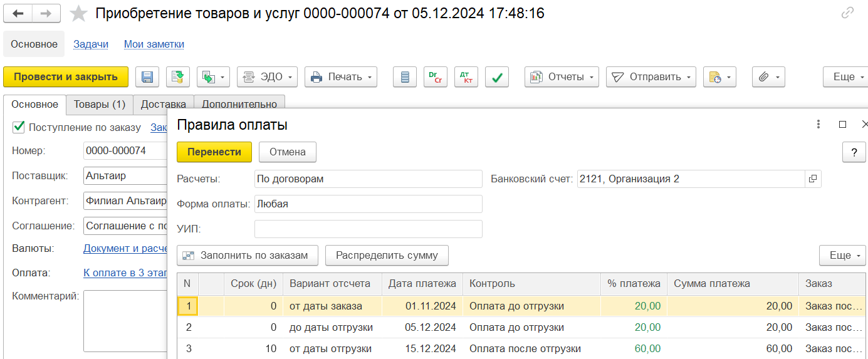Click the copy link chain icon

847,13
